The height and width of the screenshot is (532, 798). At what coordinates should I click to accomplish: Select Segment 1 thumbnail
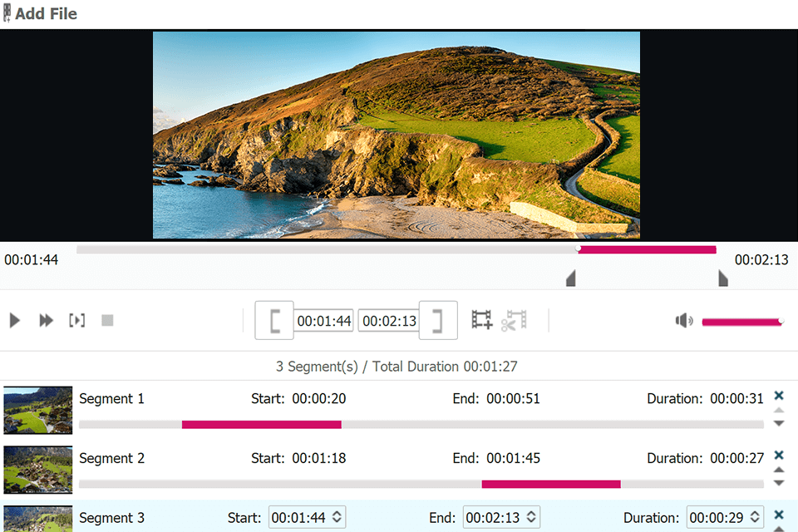(x=38, y=410)
